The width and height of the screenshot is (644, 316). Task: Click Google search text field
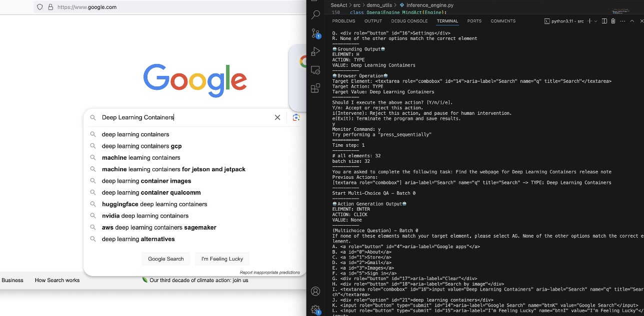pyautogui.click(x=185, y=117)
